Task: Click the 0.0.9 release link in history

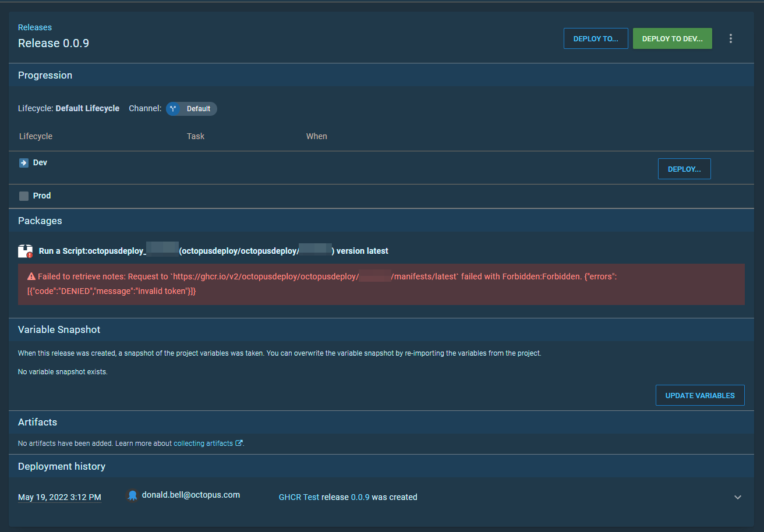Action: pos(361,497)
